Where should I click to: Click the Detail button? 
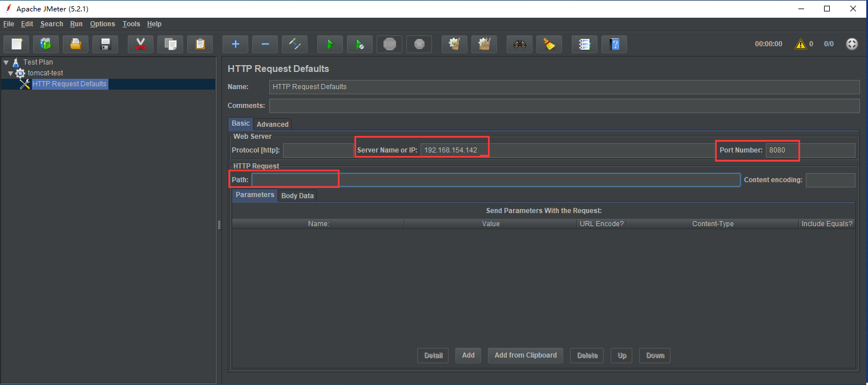coord(433,355)
